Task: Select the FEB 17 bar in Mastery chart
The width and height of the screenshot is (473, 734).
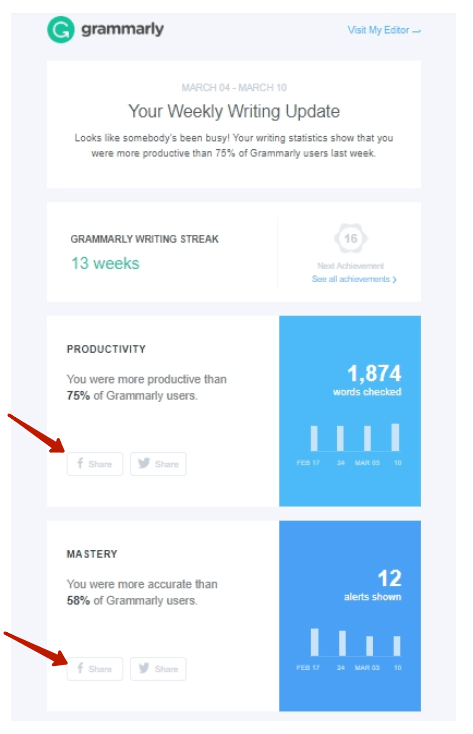Action: click(315, 642)
